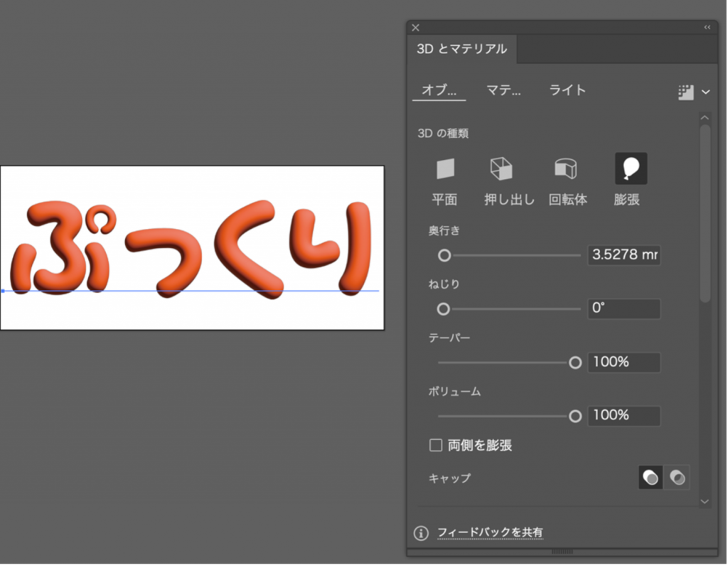The width and height of the screenshot is (728, 565).
Task: Switch to the マテ... (Materials) tab
Action: [503, 90]
